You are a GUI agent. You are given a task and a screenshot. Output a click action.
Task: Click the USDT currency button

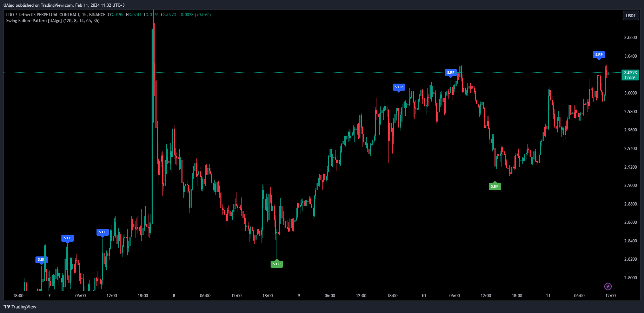[631, 15]
